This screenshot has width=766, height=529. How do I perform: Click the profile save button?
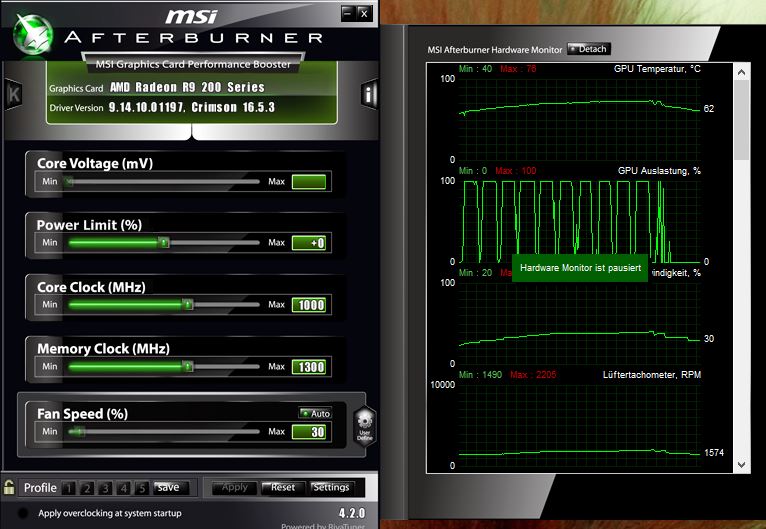[x=169, y=487]
